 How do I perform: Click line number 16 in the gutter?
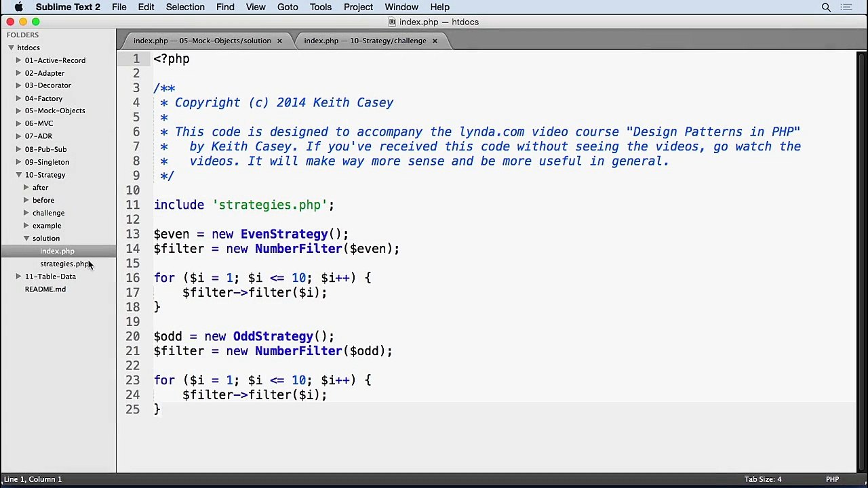[132, 278]
